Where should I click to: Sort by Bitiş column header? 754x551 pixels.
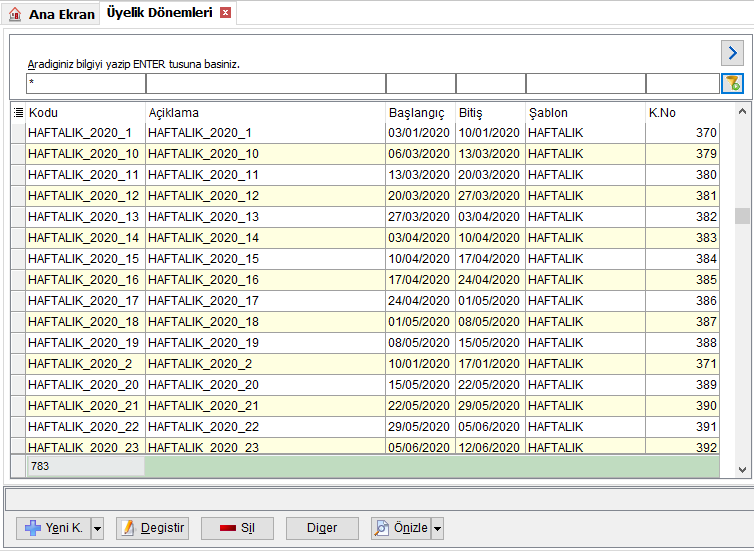point(490,113)
